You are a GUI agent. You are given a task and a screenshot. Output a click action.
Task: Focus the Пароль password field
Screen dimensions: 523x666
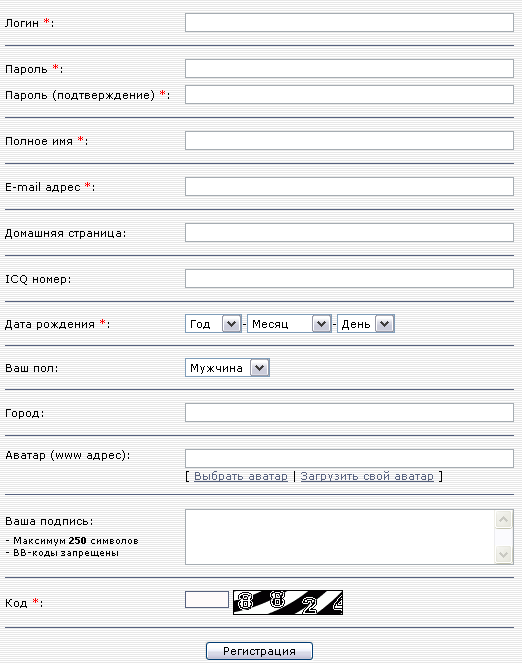pos(350,68)
